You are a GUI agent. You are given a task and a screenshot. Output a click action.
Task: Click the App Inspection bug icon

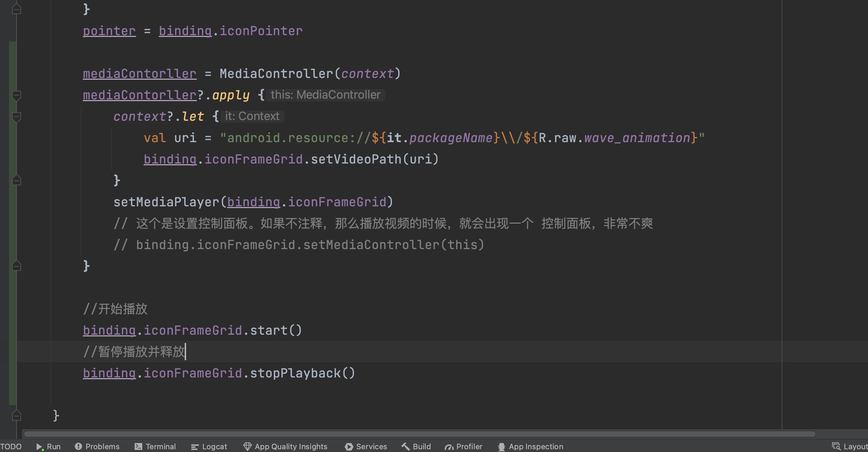click(501, 447)
